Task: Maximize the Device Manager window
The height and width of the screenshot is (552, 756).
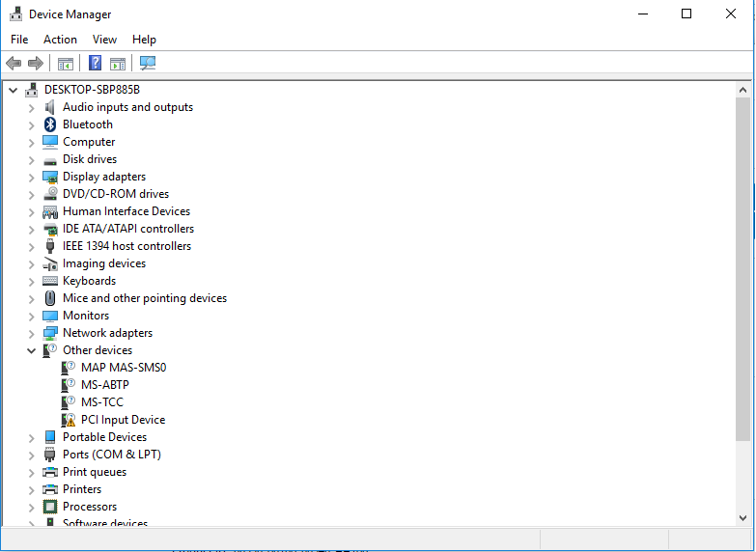Action: 686,14
